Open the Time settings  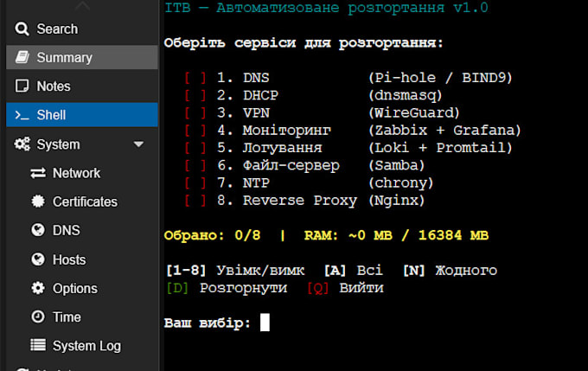[82, 317]
